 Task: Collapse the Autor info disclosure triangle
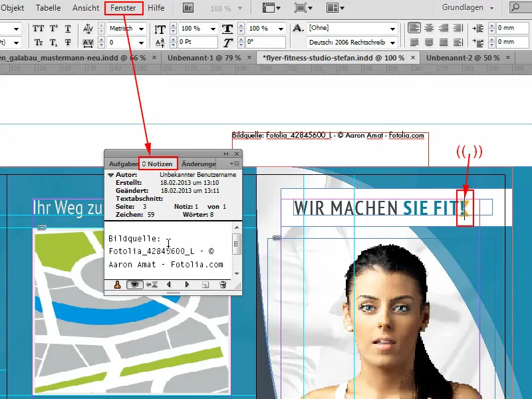[110, 175]
